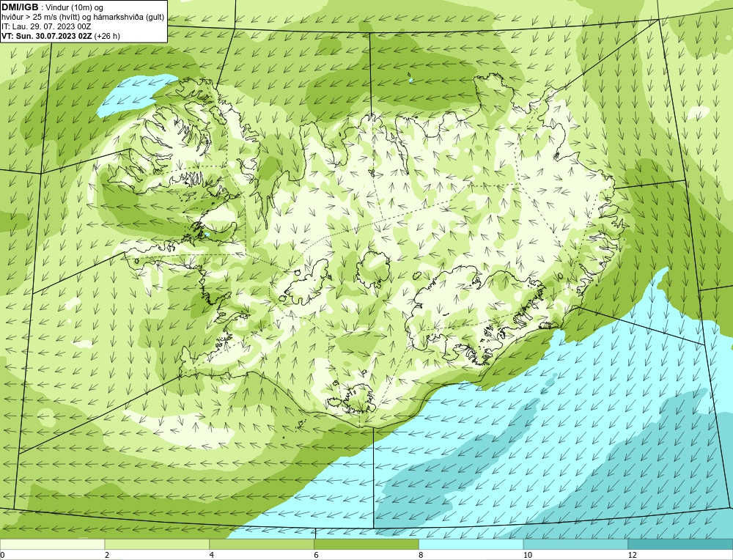Image resolution: width=733 pixels, height=560 pixels.
Task: Click the 12+ m/s teal legend swatch
Action: pyautogui.click(x=681, y=545)
